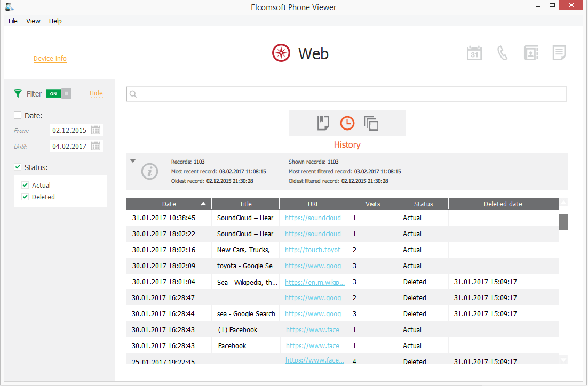The width and height of the screenshot is (588, 386).
Task: Click the scrollbar down arrow
Action: click(563, 360)
